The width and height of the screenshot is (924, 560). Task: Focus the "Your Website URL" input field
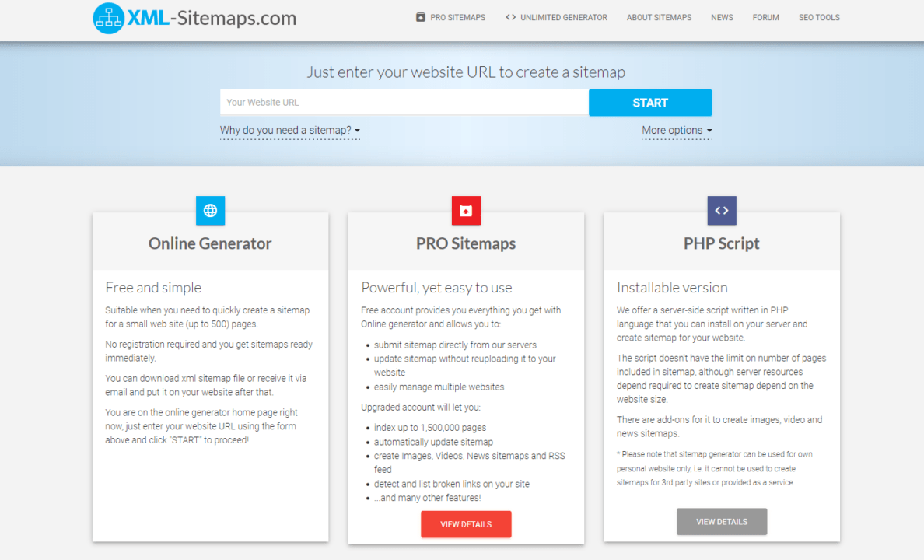[x=404, y=103]
